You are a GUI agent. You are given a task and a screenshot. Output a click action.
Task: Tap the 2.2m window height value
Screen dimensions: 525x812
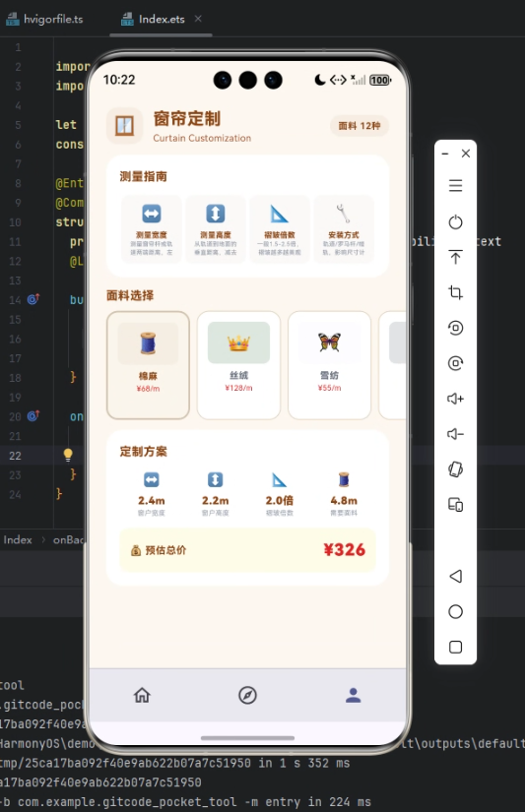click(216, 501)
